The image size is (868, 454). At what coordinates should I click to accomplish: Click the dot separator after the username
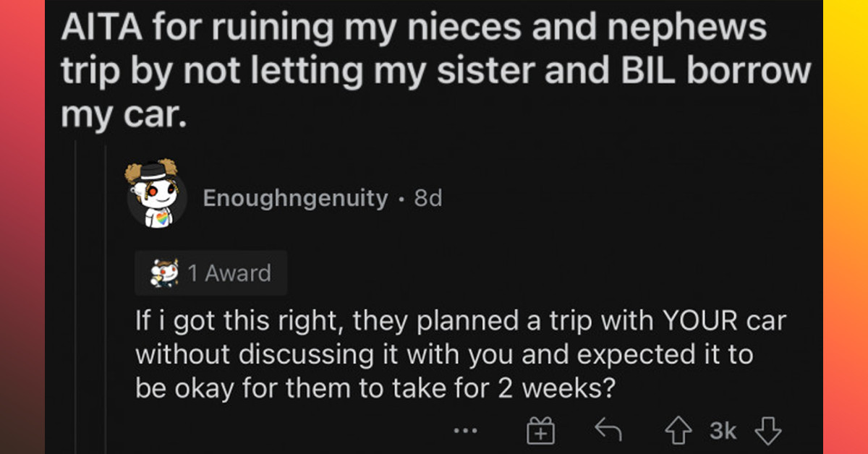point(401,200)
